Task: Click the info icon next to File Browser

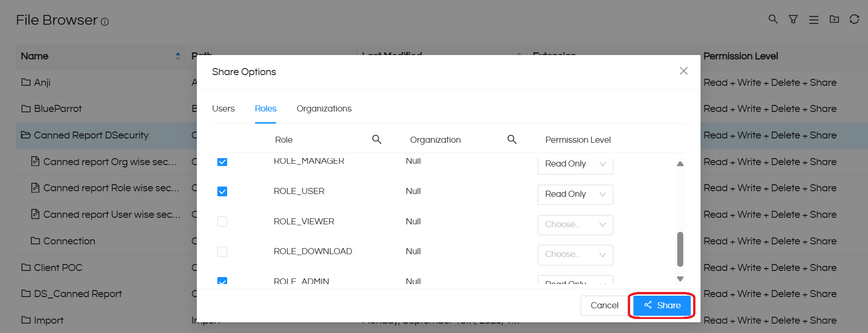Action: click(105, 22)
